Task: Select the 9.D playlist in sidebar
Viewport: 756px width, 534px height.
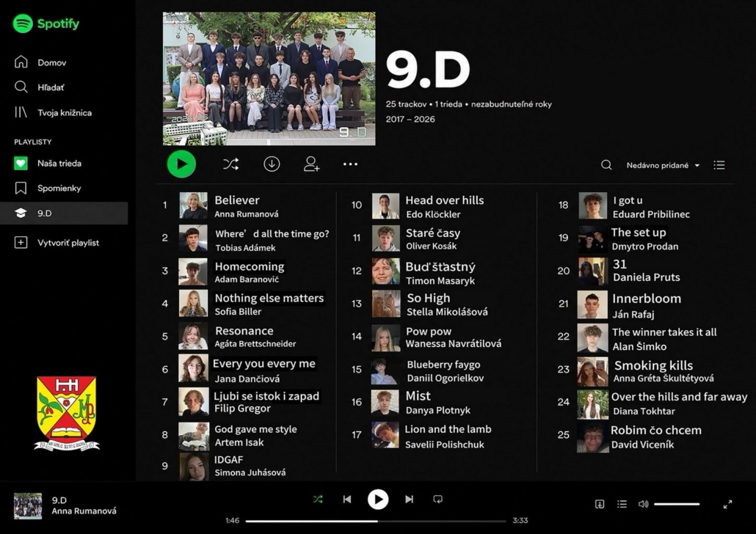Action: [x=64, y=213]
